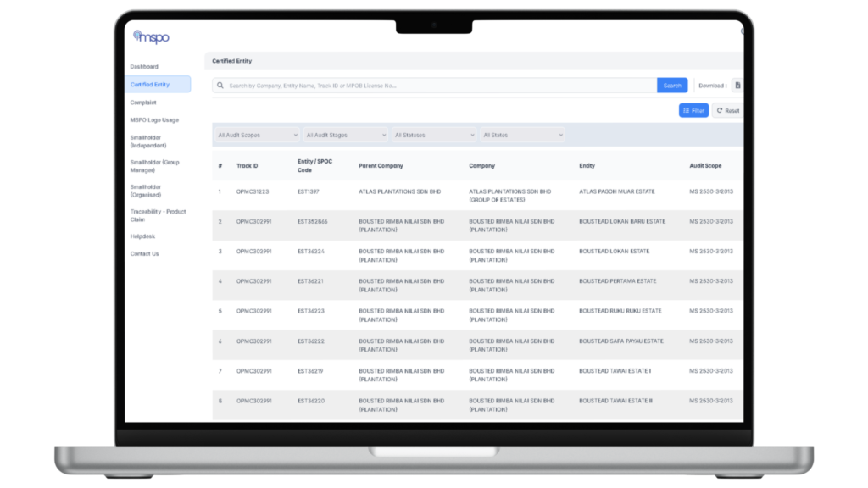Open Traceability - Product Claim page
This screenshot has height=488, width=868.
[158, 215]
